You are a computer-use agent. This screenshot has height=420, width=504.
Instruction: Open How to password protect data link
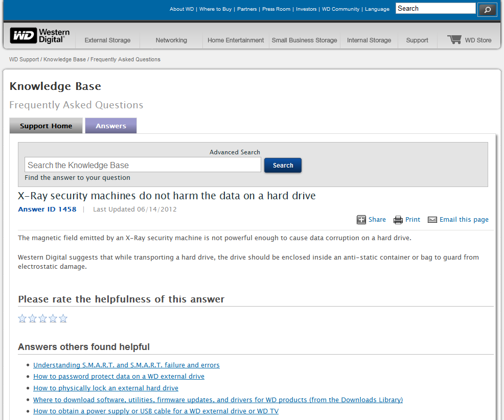coord(119,376)
